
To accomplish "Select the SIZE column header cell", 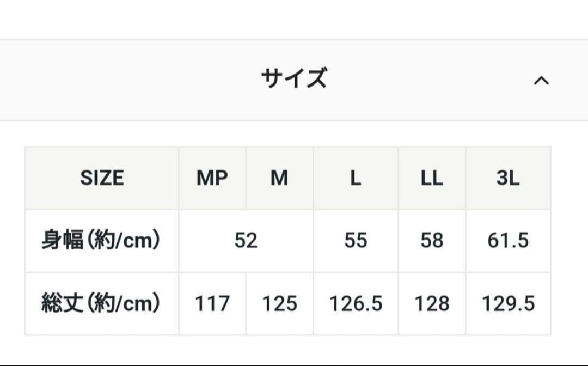I will [102, 178].
